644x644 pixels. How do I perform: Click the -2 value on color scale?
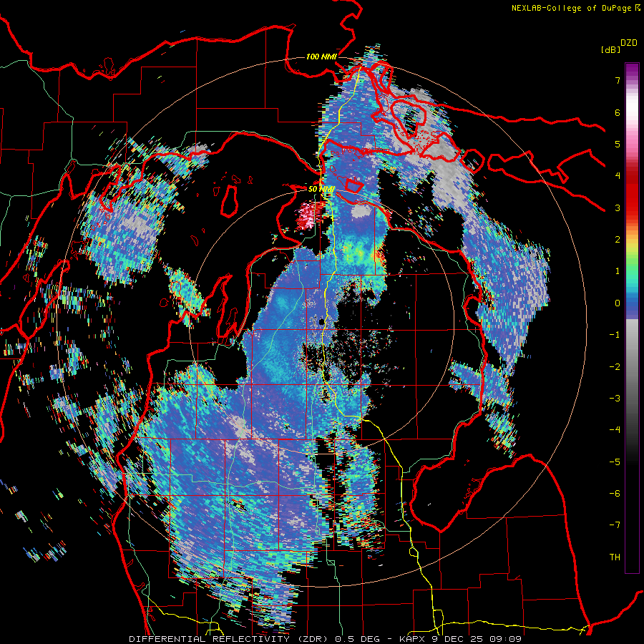click(x=615, y=367)
